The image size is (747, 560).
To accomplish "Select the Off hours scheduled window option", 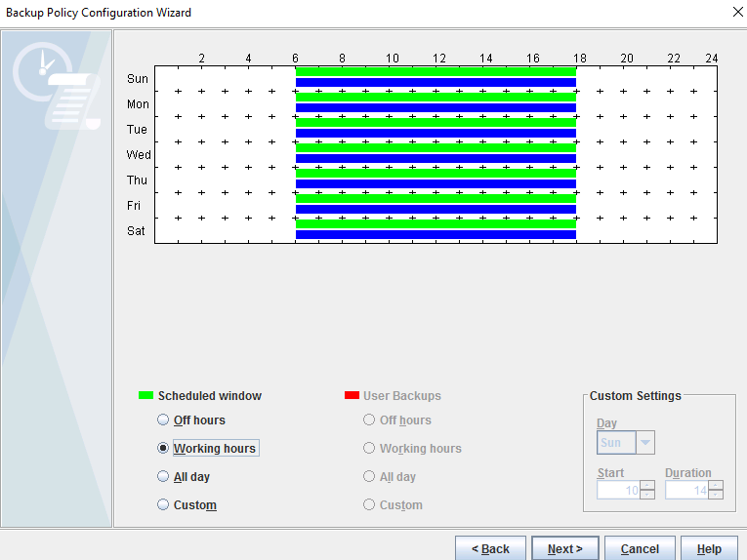I will click(x=163, y=420).
